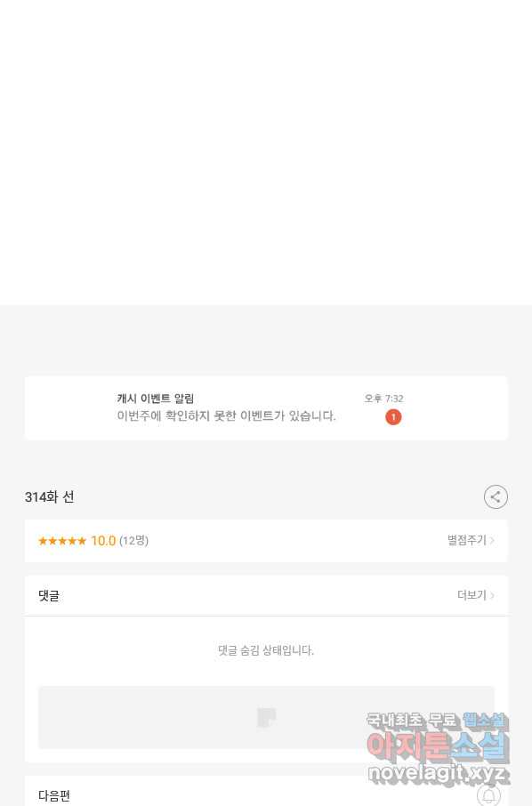Tap the share icon beside 314화 선
The width and height of the screenshot is (532, 806).
point(496,497)
